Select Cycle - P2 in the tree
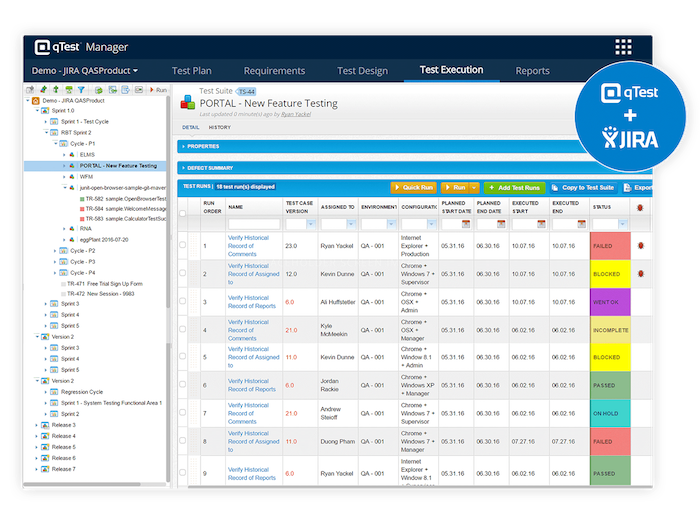This screenshot has height=520, width=700. pos(82,250)
